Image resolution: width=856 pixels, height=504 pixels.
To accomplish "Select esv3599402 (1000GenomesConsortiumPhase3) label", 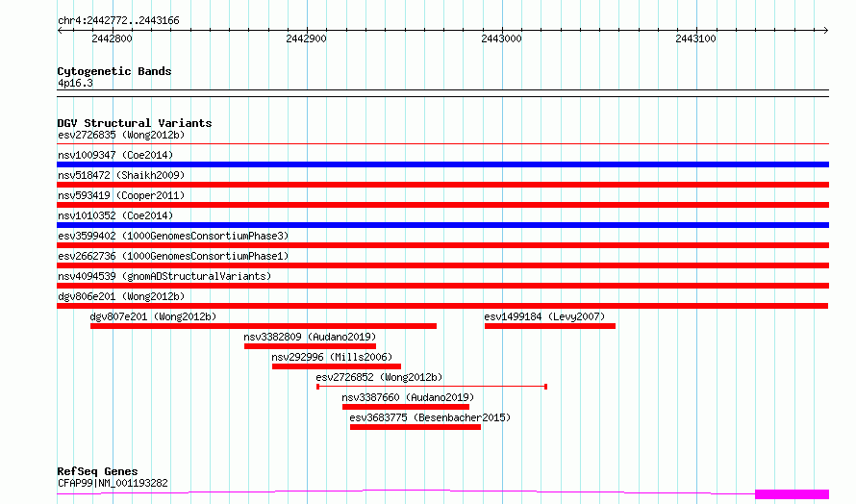I will pyautogui.click(x=173, y=236).
